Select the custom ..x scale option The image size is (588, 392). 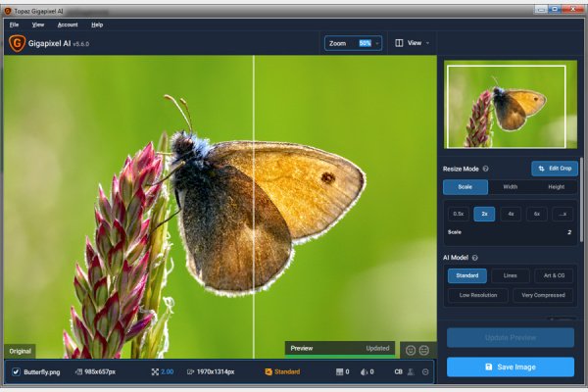(563, 214)
